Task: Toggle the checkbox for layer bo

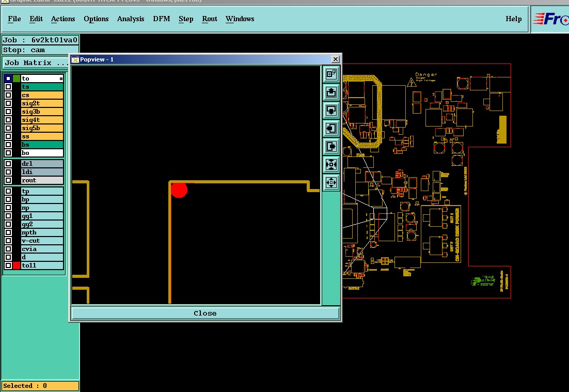Action: coord(8,153)
